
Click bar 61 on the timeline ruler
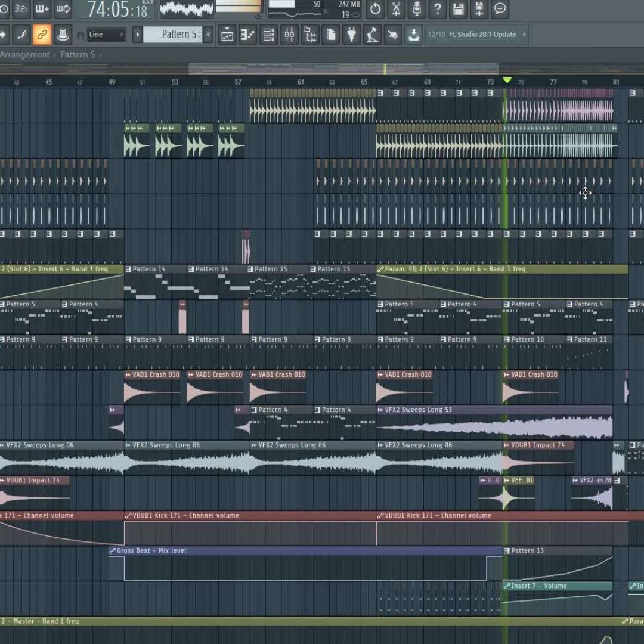point(301,82)
